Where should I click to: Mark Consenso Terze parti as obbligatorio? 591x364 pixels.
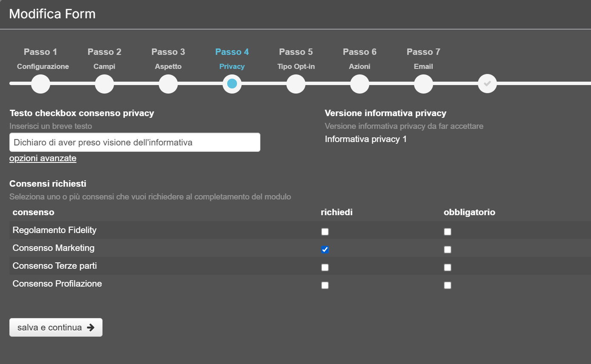point(448,267)
